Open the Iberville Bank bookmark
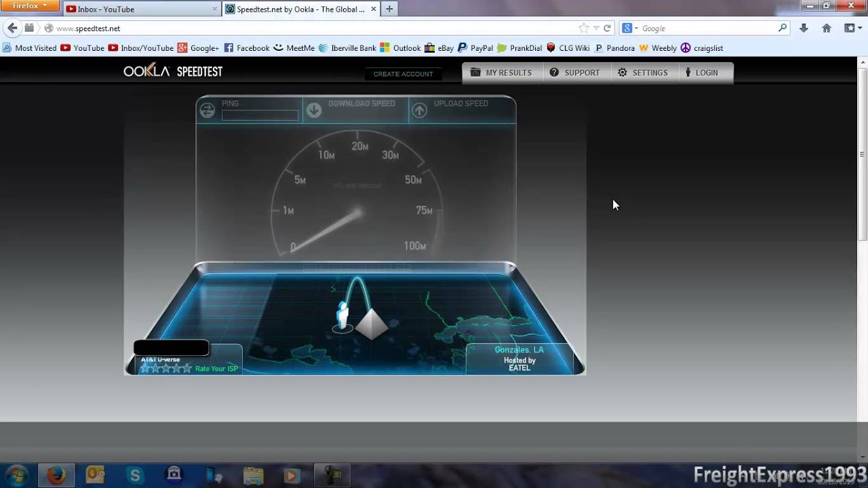This screenshot has height=488, width=868. click(347, 48)
